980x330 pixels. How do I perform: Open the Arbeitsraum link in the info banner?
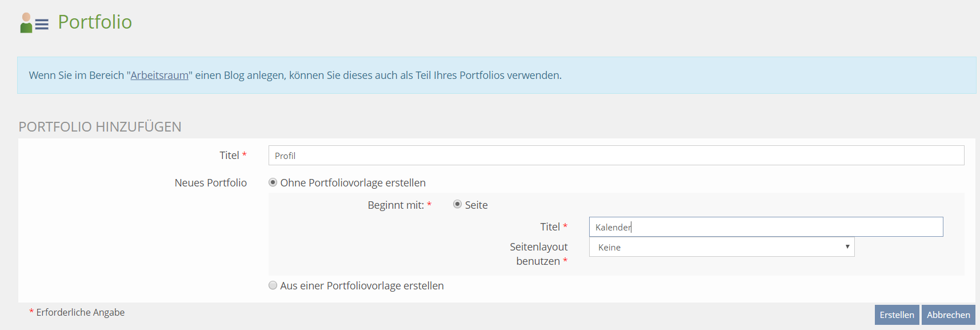pos(159,75)
